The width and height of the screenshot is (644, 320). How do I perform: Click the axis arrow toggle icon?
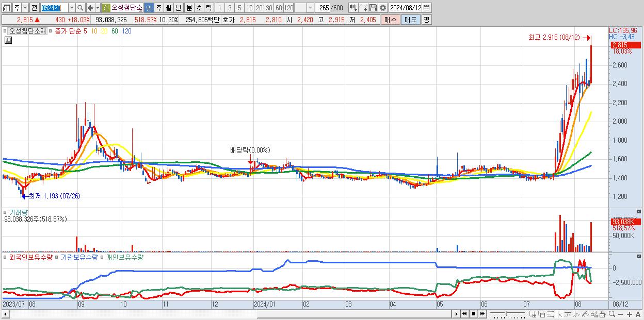(x=559, y=314)
